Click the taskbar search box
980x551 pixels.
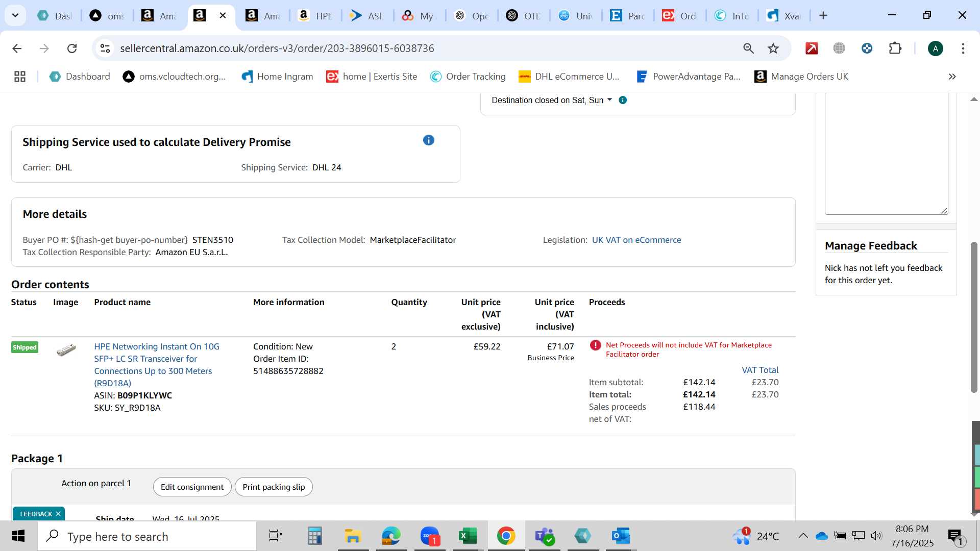(147, 536)
